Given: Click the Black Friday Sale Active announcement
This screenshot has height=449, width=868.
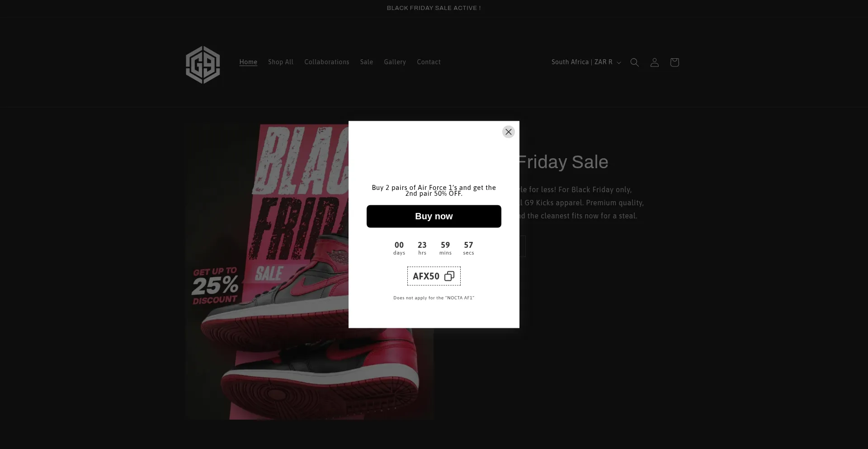Looking at the screenshot, I should coord(434,8).
